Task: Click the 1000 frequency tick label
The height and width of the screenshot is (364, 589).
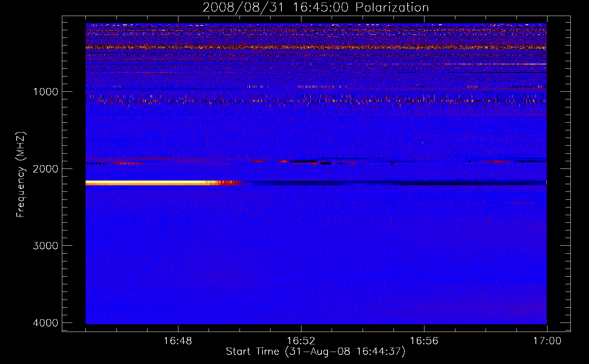Action: [46, 91]
